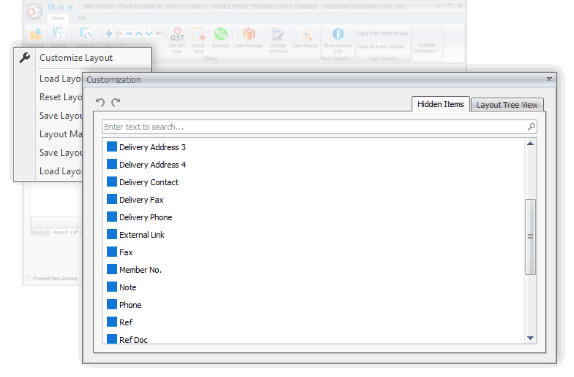
Task: Click the minus remove row icon
Action: tap(129, 33)
